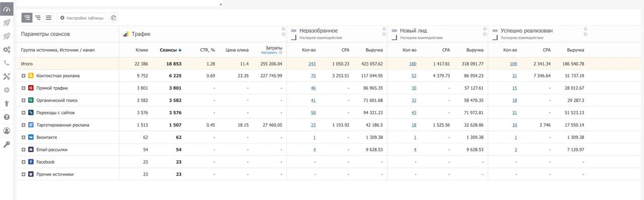Open Новый лид count 43 link
This screenshot has height=200, width=644.
(x=414, y=112)
